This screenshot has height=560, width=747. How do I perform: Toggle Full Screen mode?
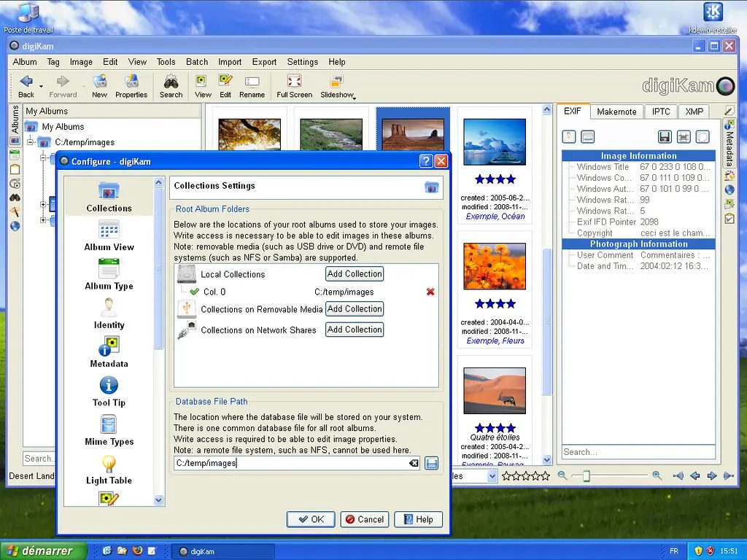pos(293,85)
